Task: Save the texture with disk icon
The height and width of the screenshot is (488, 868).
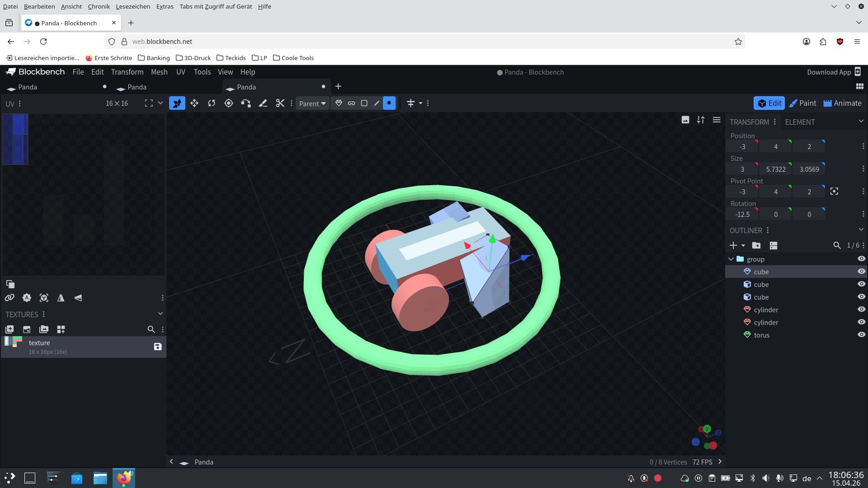Action: point(158,347)
